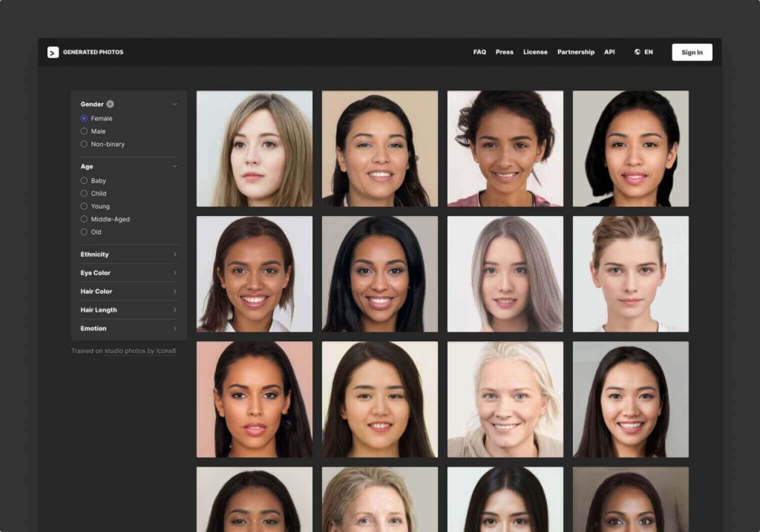Open the photo with the beige tan background

coord(379,148)
